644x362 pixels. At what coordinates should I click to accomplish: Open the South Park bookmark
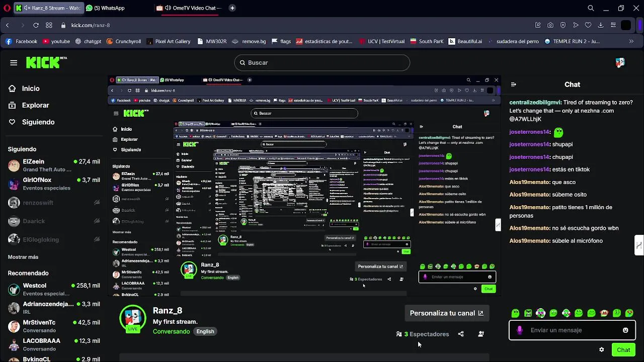coord(427,41)
